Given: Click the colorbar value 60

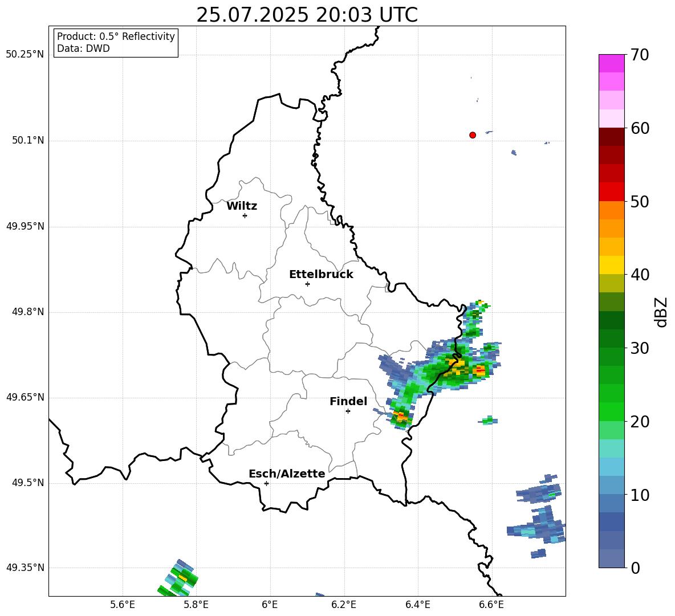Looking at the screenshot, I should point(640,128).
